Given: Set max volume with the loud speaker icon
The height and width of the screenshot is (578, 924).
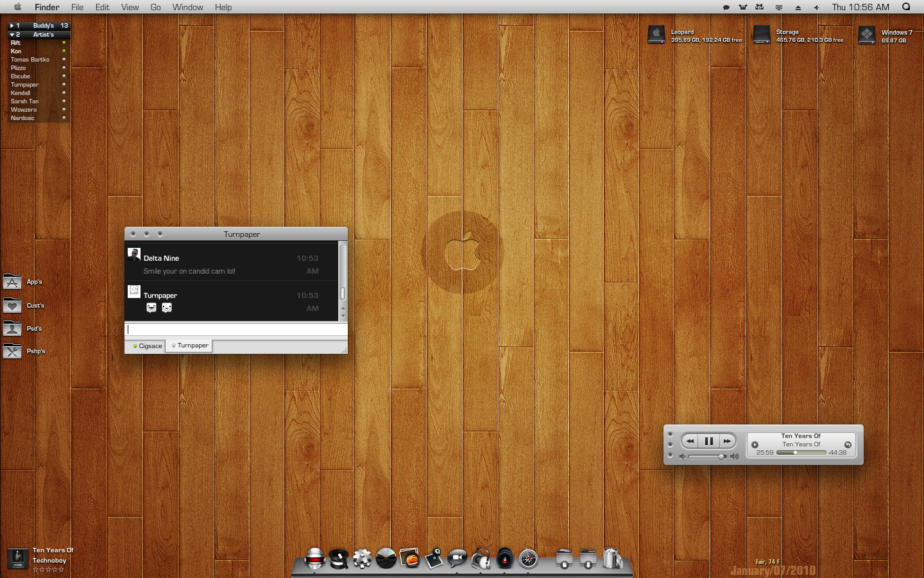Looking at the screenshot, I should pyautogui.click(x=734, y=457).
